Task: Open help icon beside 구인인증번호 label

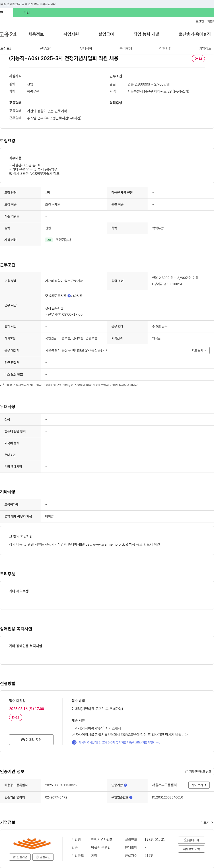Action: coord(131,797)
